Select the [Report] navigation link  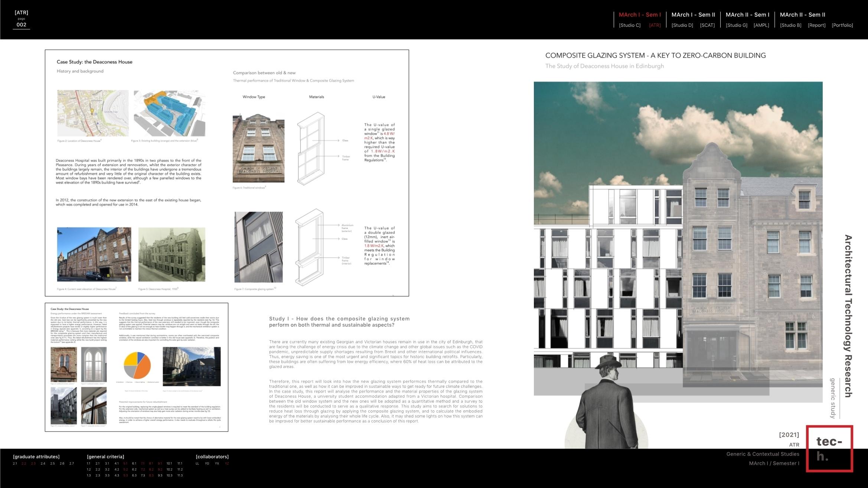[x=816, y=25]
